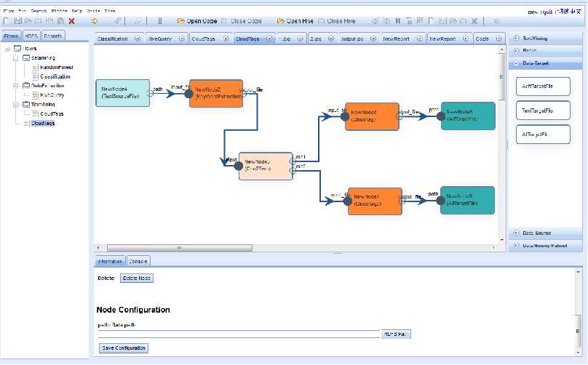Click Close Oozie in the toolbar
The width and height of the screenshot is (588, 365).
[x=241, y=21]
